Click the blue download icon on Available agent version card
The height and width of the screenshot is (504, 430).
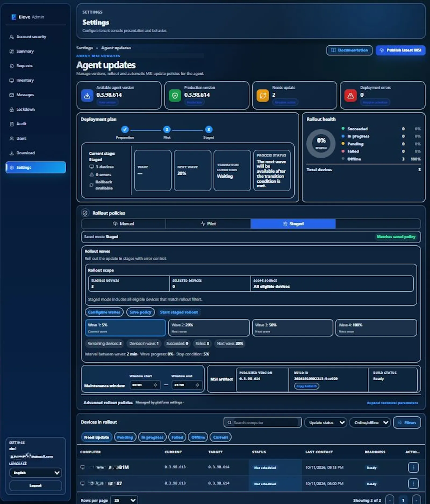click(x=87, y=96)
